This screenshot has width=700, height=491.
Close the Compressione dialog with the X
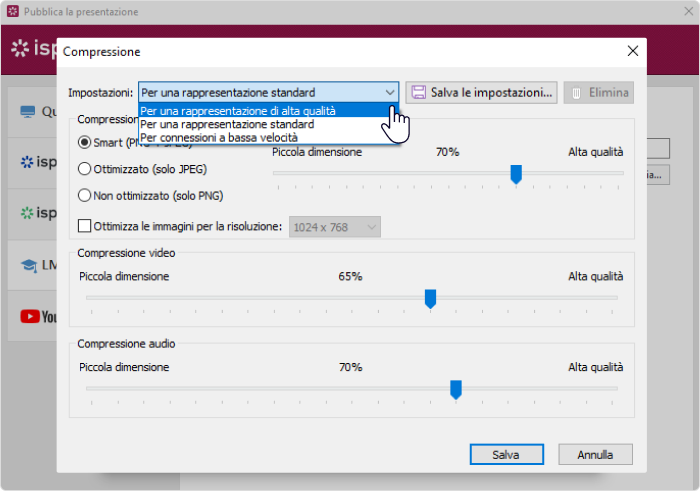pos(632,51)
